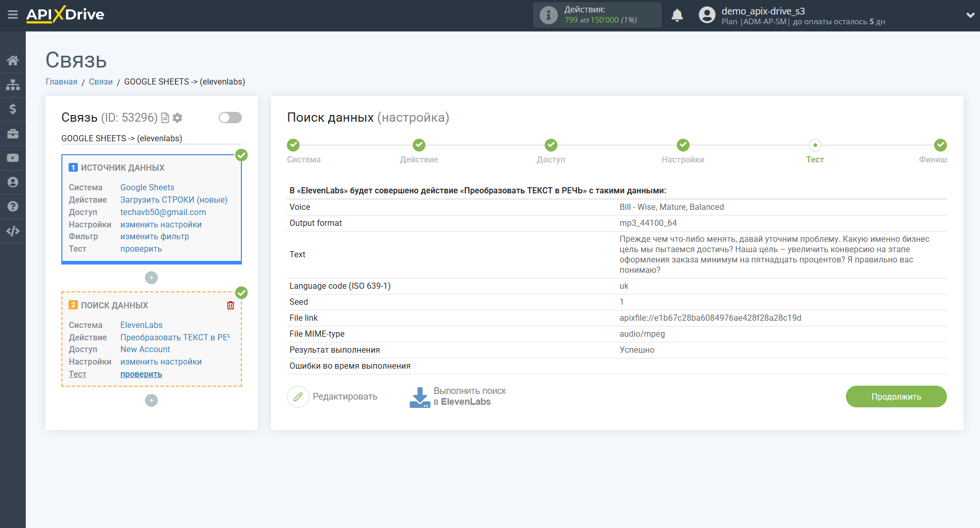Open the help question mark icon
980x528 pixels.
click(13, 206)
